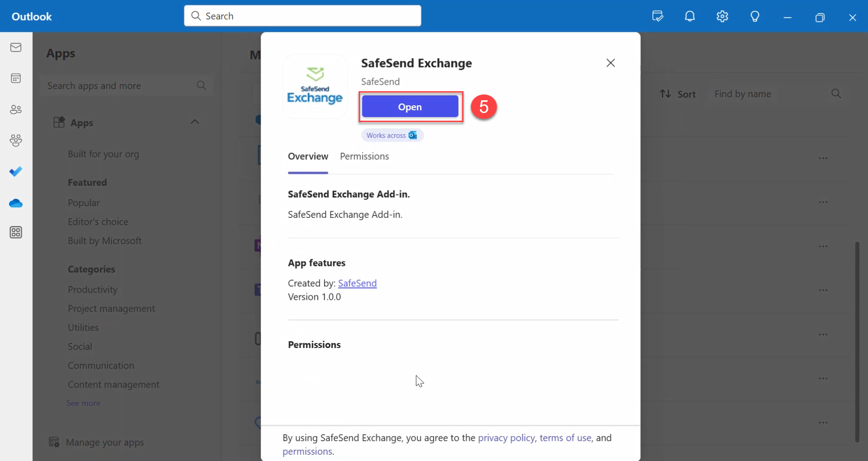868x461 pixels.
Task: Open the More apps grid icon
Action: click(x=16, y=232)
